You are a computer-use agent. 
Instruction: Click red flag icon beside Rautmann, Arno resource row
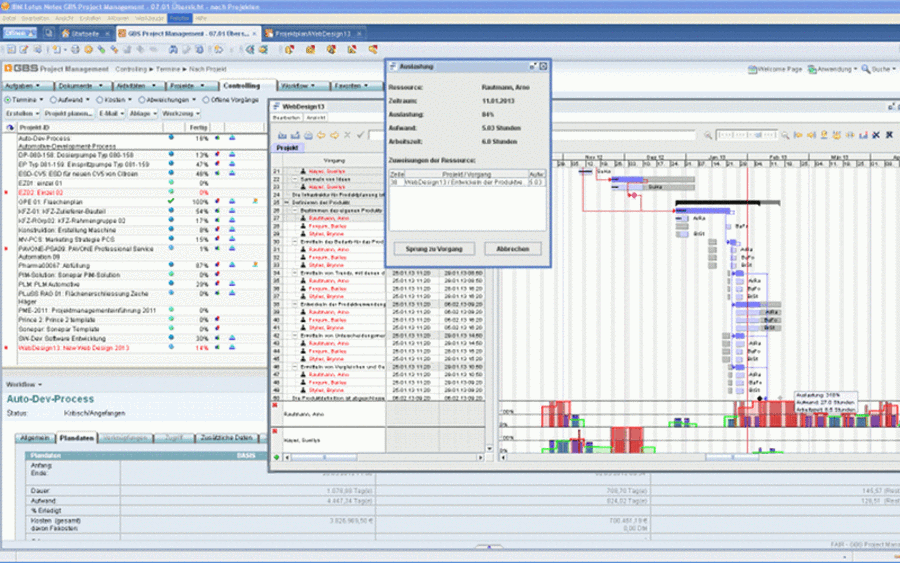(x=274, y=406)
